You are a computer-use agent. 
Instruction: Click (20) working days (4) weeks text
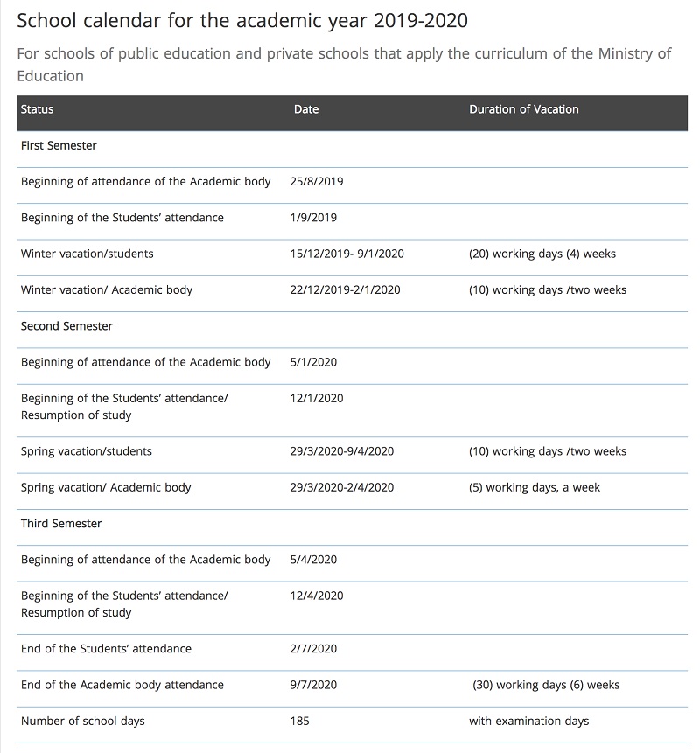pyautogui.click(x=542, y=254)
